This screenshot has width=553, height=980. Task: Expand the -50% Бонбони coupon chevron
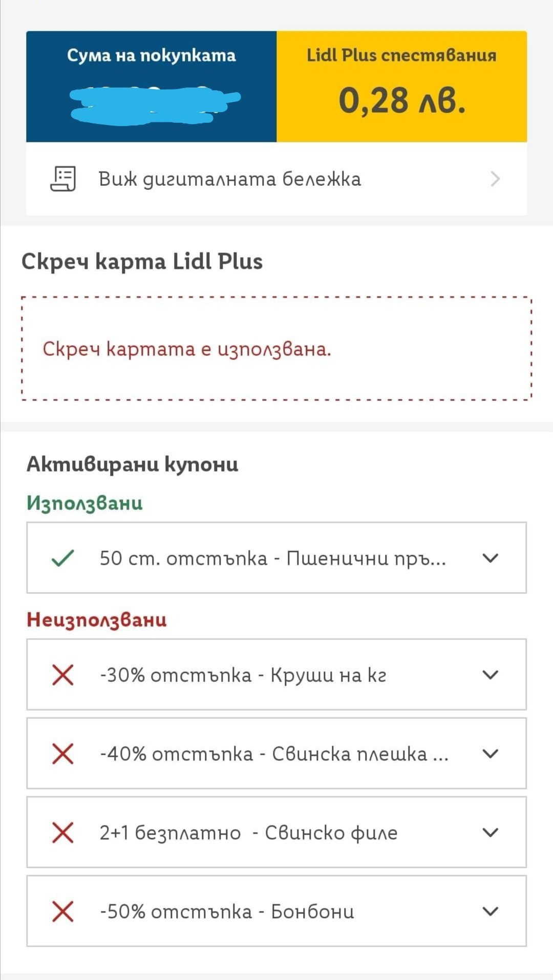(491, 911)
